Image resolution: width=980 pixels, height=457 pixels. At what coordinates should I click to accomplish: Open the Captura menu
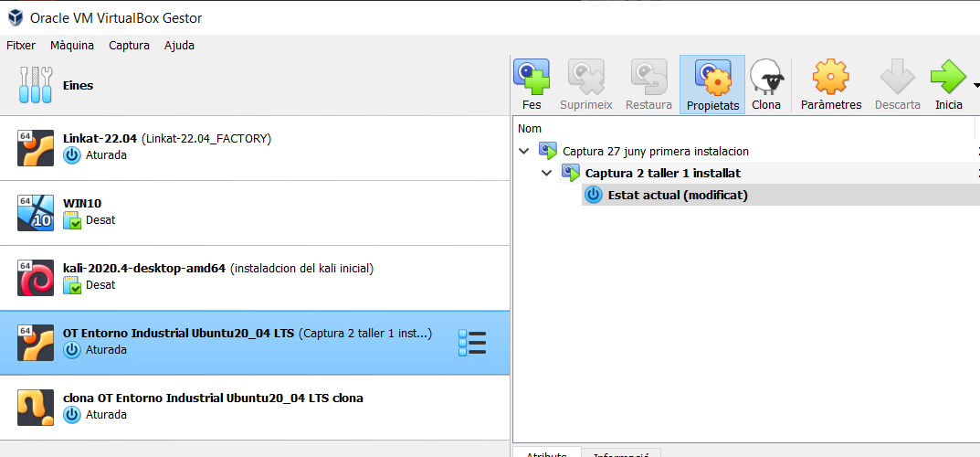tap(129, 45)
